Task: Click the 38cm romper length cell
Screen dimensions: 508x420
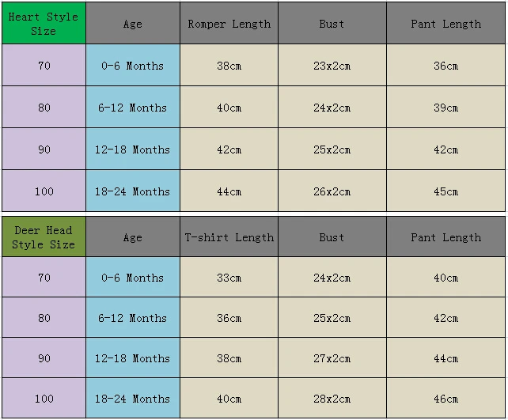Action: tap(229, 65)
